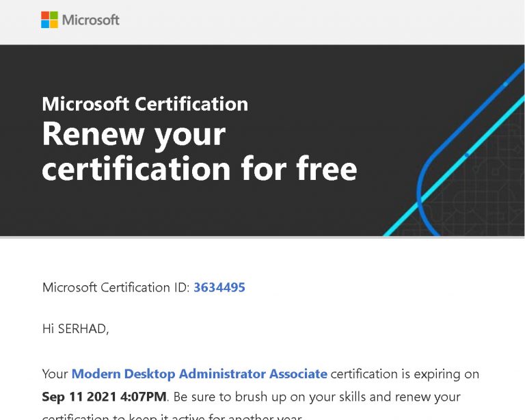Click the "Renew your" headline line

tap(133, 134)
